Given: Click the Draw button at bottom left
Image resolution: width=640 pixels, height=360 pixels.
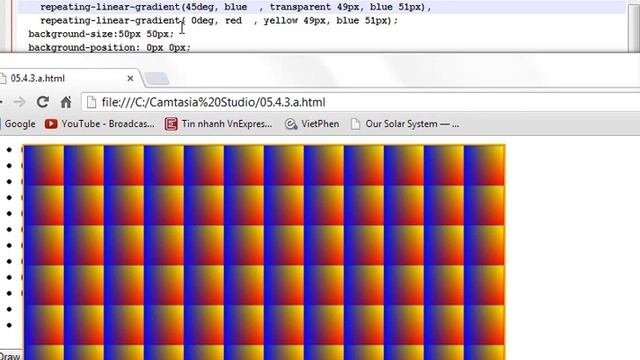Looking at the screenshot, I should tap(10, 356).
